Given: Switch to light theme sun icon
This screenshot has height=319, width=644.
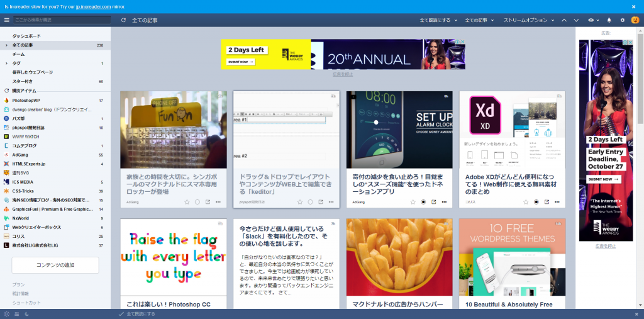Looking at the screenshot, I should pyautogui.click(x=6, y=314).
